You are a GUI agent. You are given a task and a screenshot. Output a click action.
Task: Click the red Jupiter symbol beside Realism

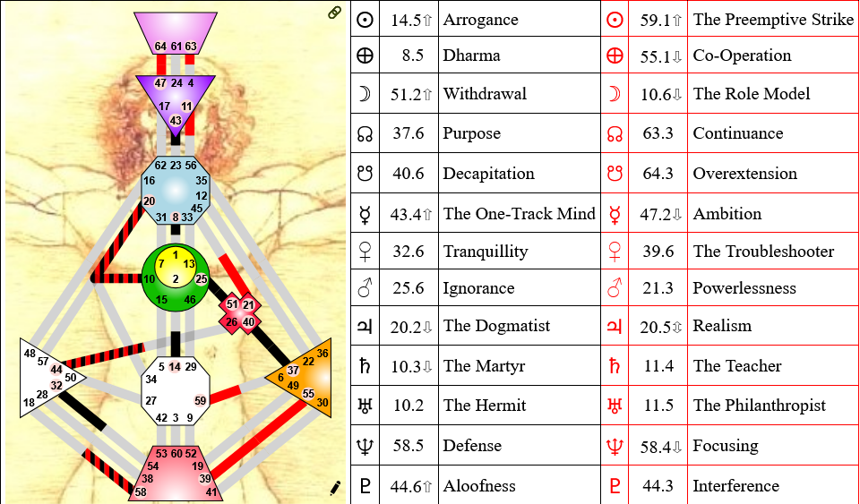(x=615, y=327)
